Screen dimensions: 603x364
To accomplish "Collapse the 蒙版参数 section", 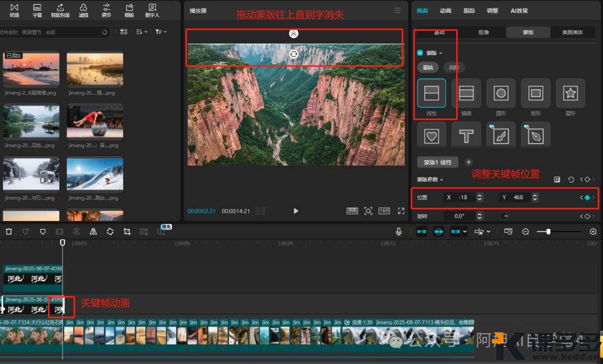I will coord(442,180).
